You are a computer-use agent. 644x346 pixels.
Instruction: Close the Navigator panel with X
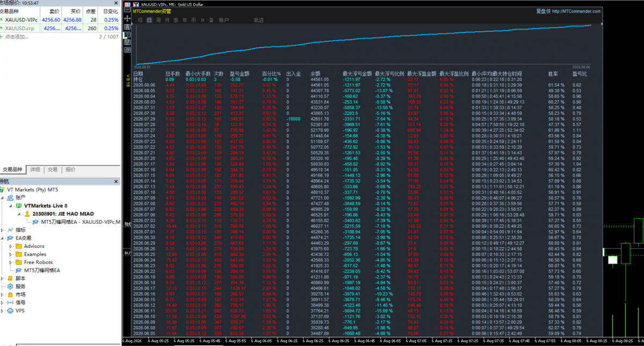pos(116,181)
